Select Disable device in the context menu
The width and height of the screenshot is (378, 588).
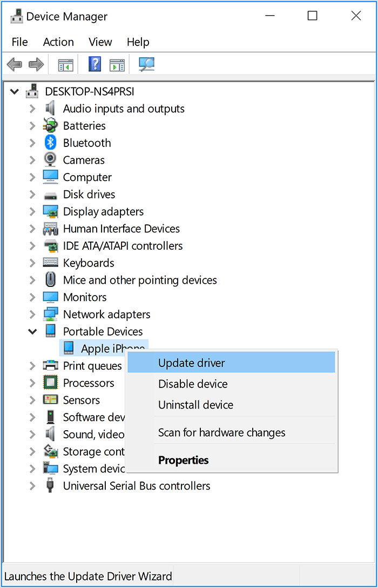[193, 384]
